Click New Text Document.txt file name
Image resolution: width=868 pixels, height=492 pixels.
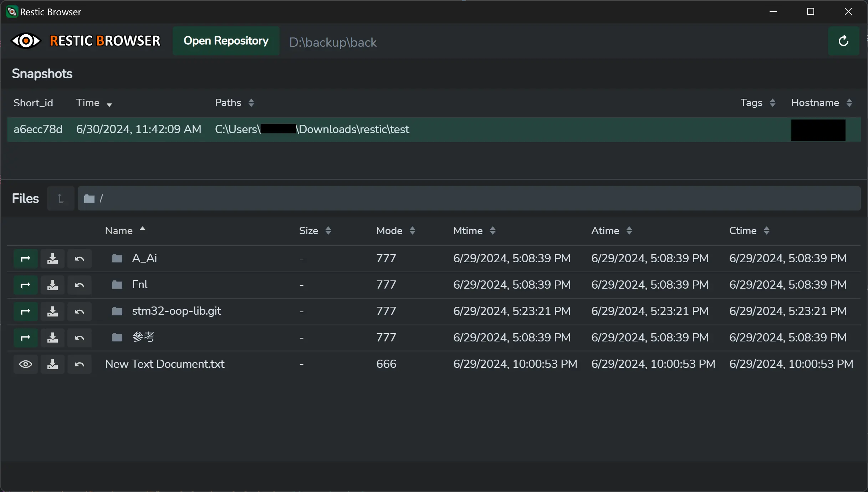(x=165, y=364)
